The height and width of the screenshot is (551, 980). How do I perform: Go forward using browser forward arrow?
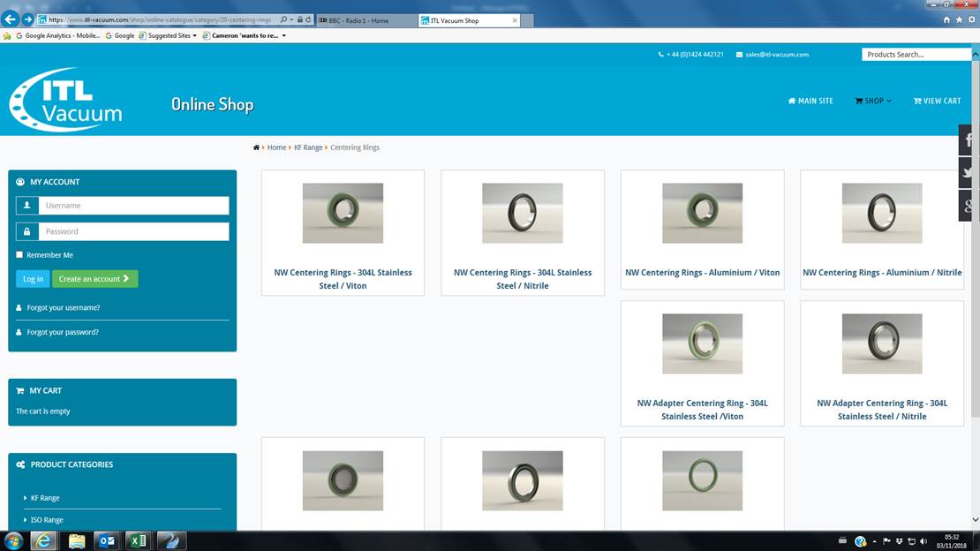[x=27, y=19]
